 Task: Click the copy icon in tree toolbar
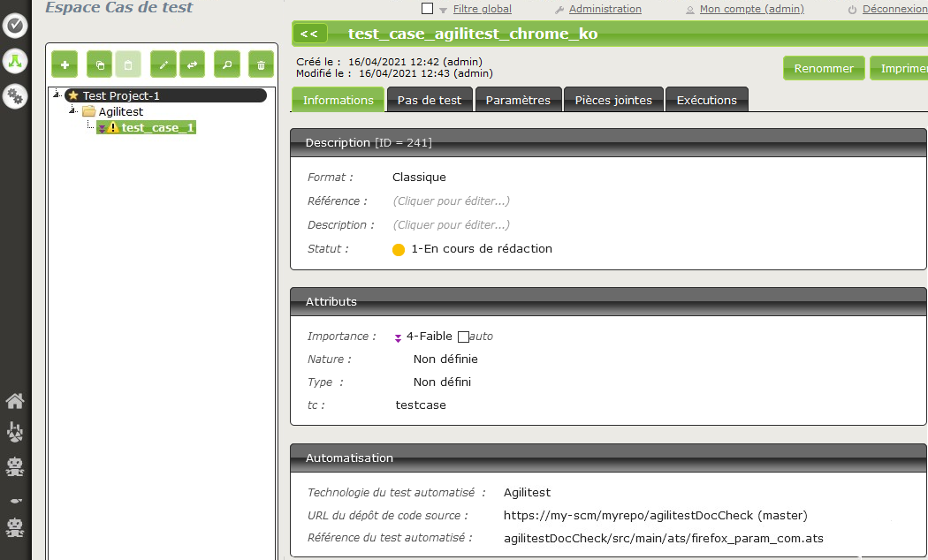[x=100, y=64]
